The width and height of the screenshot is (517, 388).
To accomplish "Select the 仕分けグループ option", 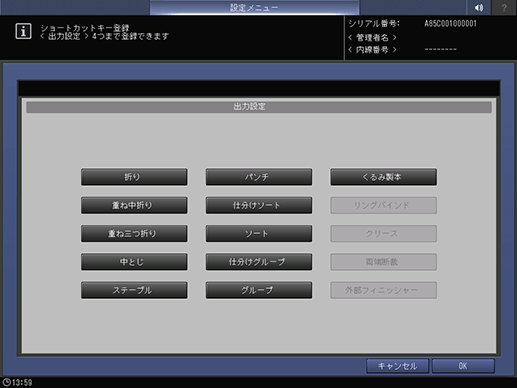I will (x=259, y=262).
